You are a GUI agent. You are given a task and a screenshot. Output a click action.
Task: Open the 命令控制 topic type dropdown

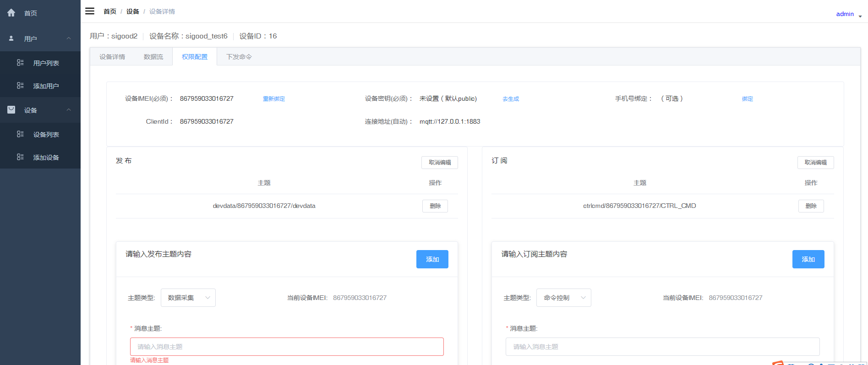564,298
